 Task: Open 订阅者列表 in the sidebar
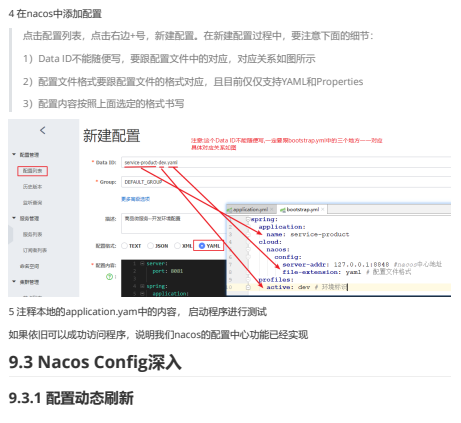tap(35, 250)
